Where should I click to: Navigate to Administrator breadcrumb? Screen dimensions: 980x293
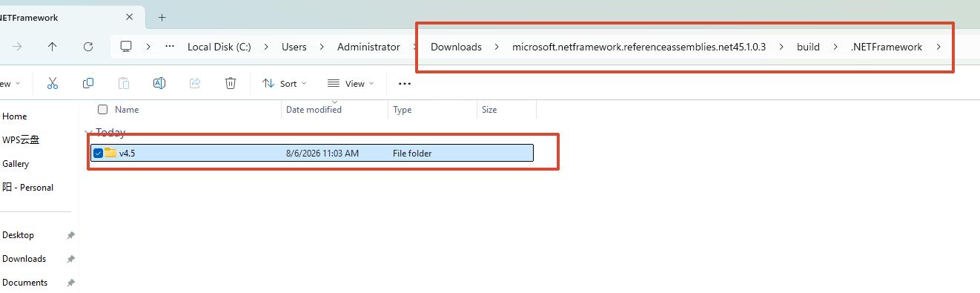pyautogui.click(x=368, y=47)
